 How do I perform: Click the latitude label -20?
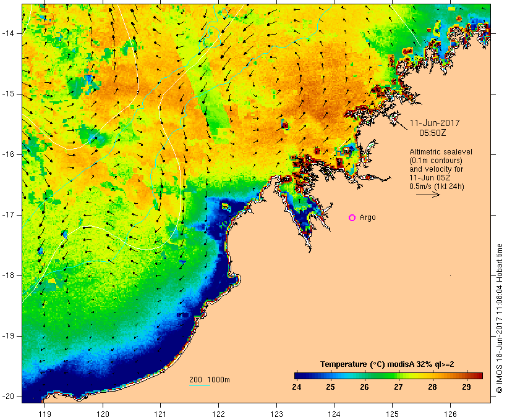[x=8, y=397]
